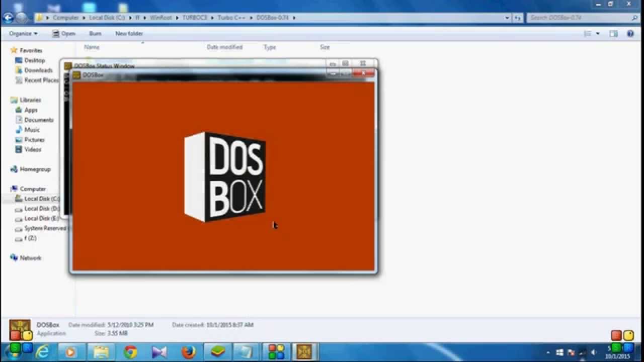Click the volume icon in system tray
Viewport: 644px width, 362px height.
[593, 352]
